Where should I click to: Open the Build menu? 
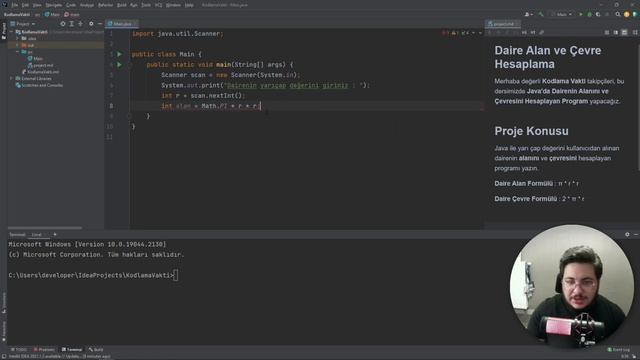pos(122,5)
